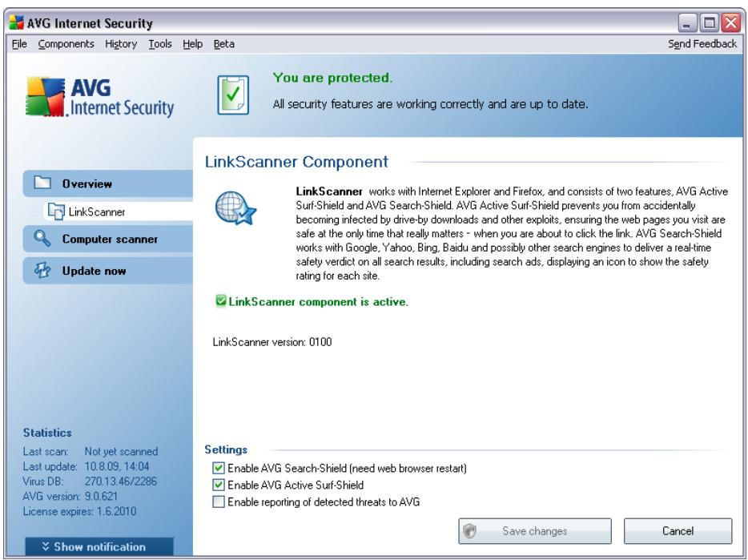Click 'Not yet scanned' last scan value

pyautogui.click(x=121, y=451)
